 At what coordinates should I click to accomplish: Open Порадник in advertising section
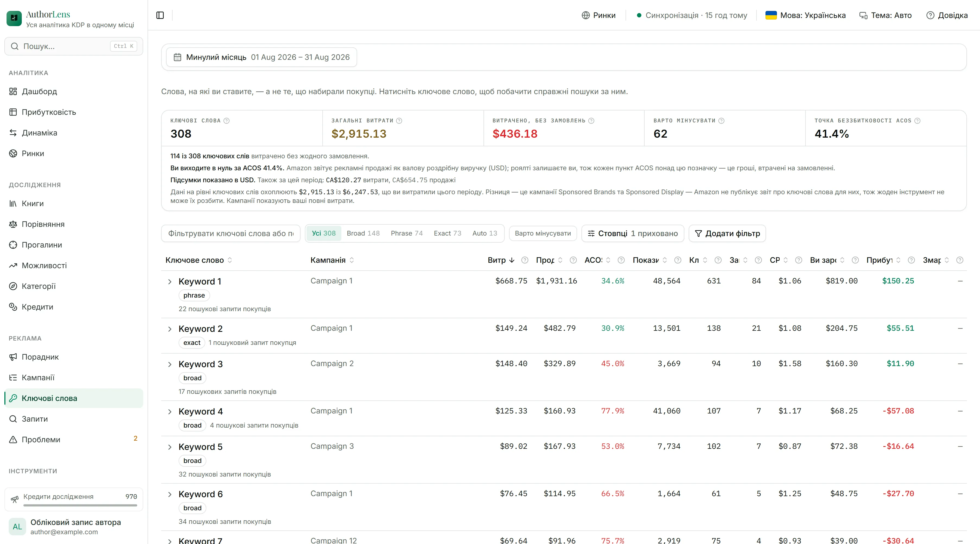click(73, 357)
